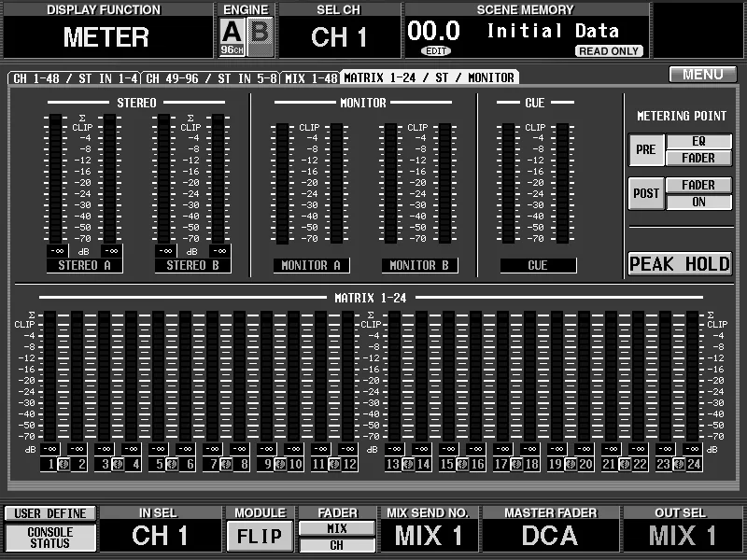Click the POST metering button
Viewport: 747px width, 560px height.
[x=646, y=193]
